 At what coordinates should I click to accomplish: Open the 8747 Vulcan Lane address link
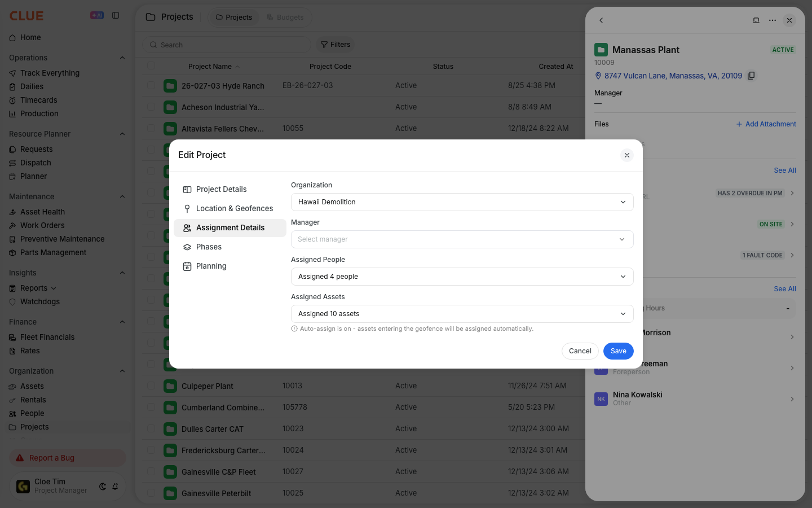click(673, 76)
